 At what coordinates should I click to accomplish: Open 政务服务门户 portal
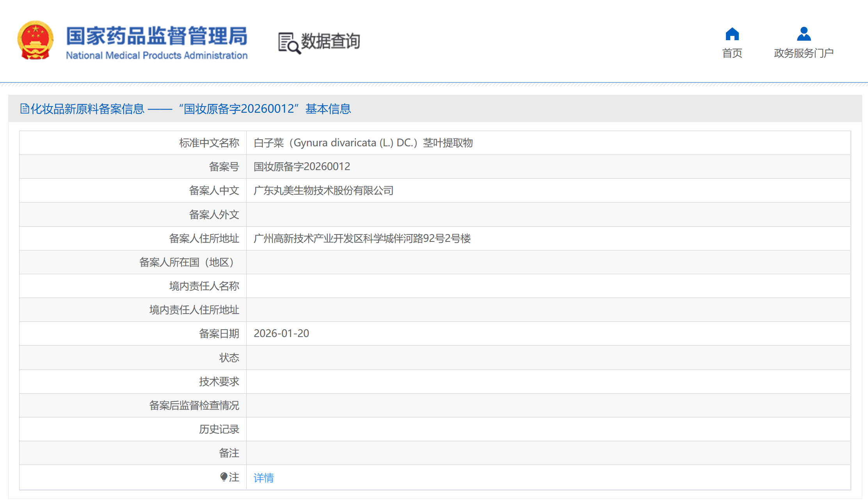coord(804,53)
